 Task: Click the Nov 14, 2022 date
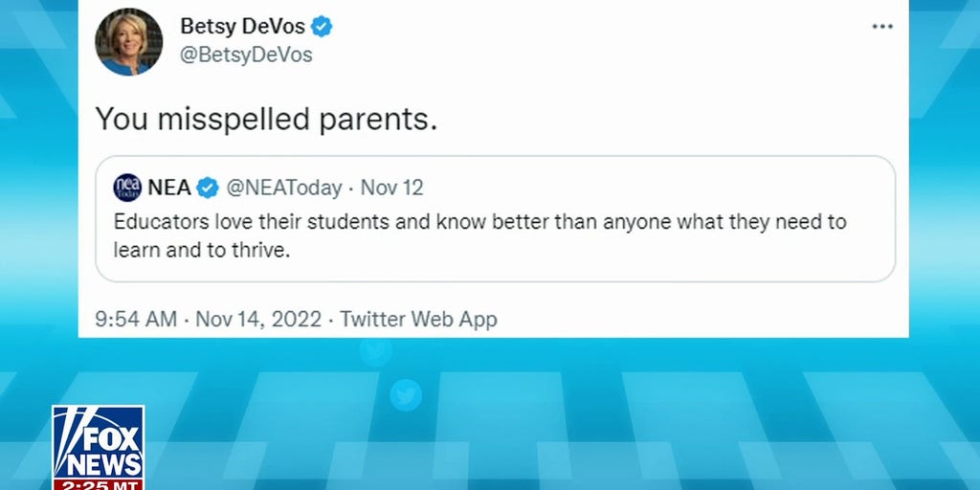258,319
